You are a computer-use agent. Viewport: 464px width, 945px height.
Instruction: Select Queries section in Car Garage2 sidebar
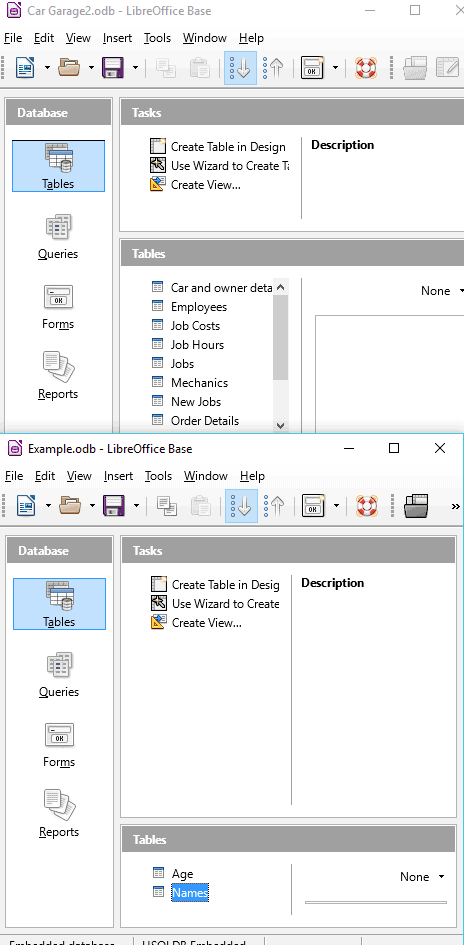58,236
